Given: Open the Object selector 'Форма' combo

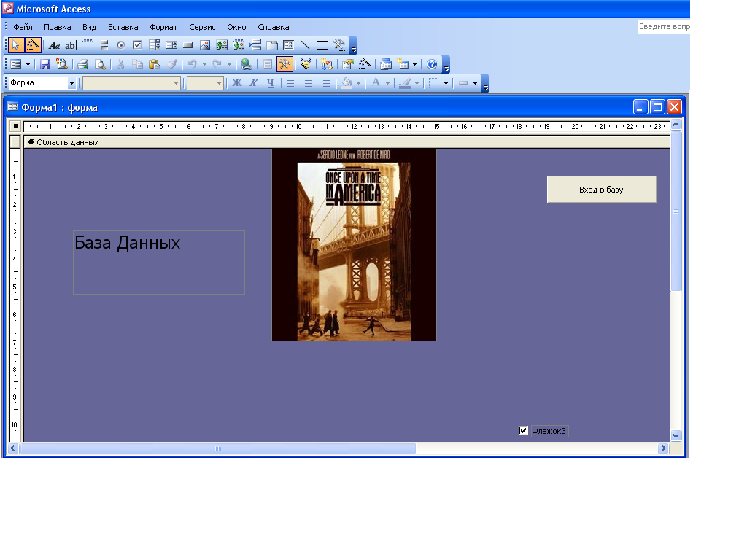Looking at the screenshot, I should coord(42,83).
